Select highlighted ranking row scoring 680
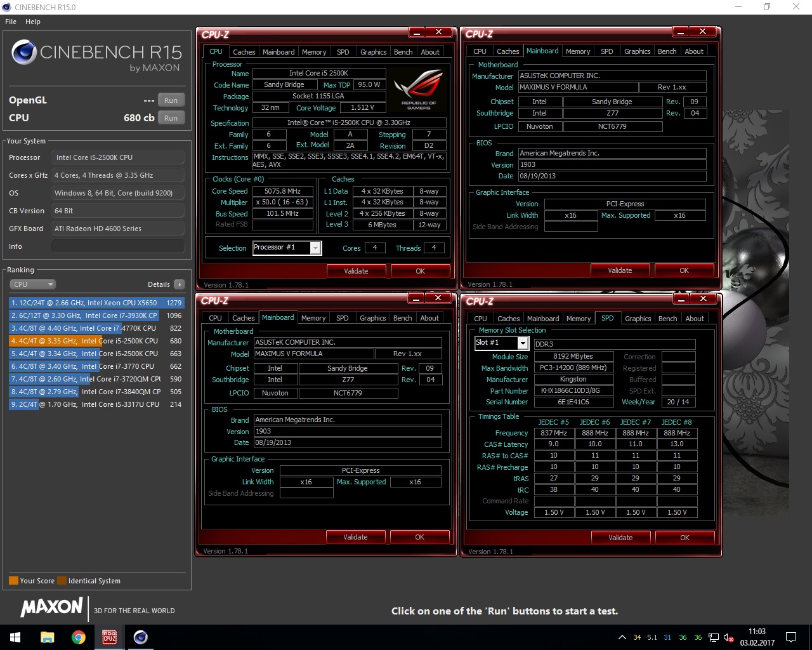This screenshot has height=650, width=812. pos(96,341)
